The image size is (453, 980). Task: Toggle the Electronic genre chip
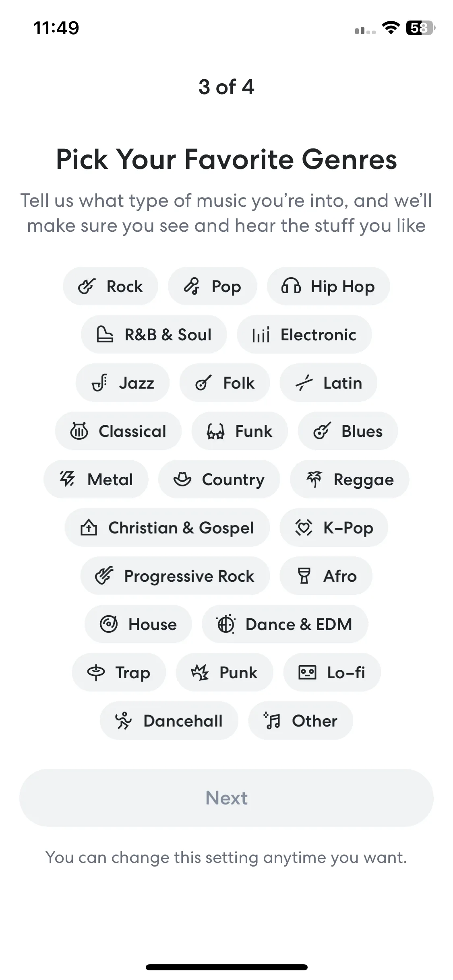pos(304,334)
